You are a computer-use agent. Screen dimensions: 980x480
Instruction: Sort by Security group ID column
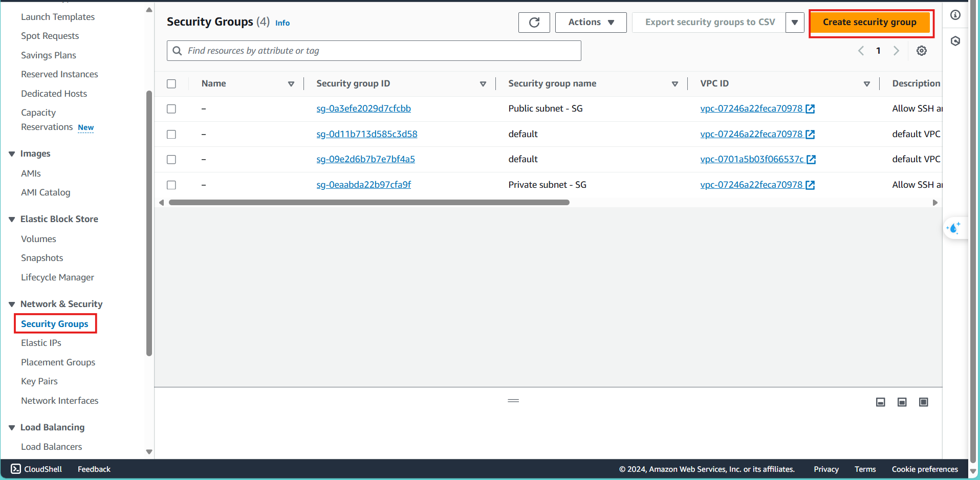[x=483, y=84]
